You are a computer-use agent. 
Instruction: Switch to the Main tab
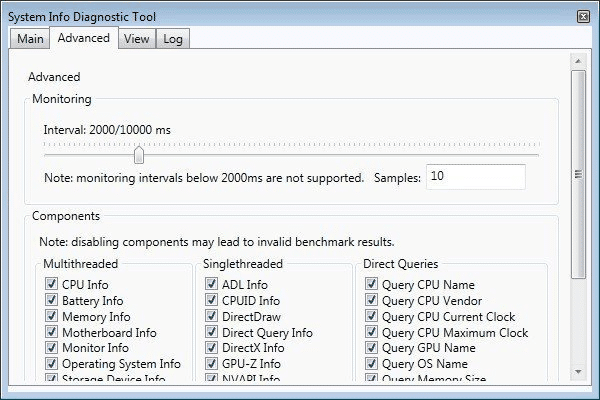point(29,38)
